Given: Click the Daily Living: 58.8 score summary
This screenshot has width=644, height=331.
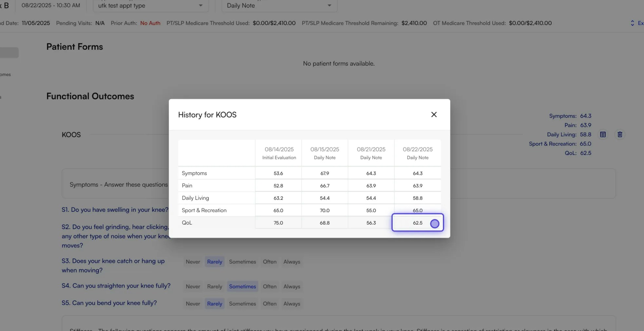Looking at the screenshot, I should tap(569, 134).
